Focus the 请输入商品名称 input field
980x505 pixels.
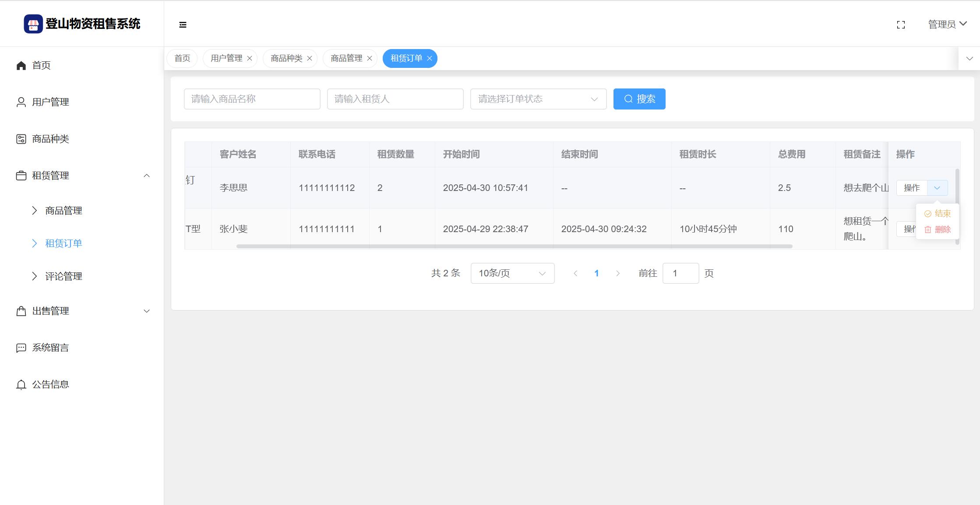252,99
